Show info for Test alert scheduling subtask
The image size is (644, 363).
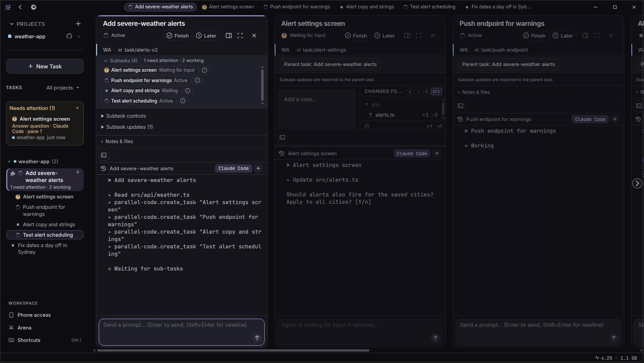pyautogui.click(x=183, y=101)
